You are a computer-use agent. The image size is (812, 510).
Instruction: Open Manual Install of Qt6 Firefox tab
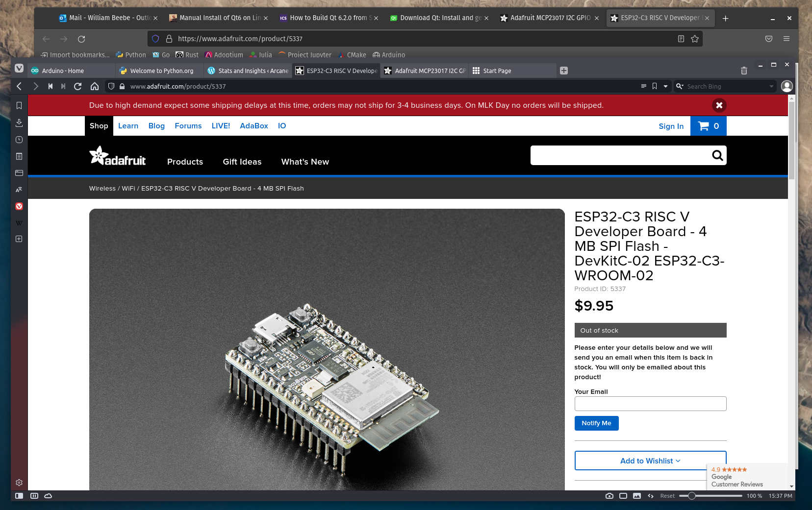218,18
